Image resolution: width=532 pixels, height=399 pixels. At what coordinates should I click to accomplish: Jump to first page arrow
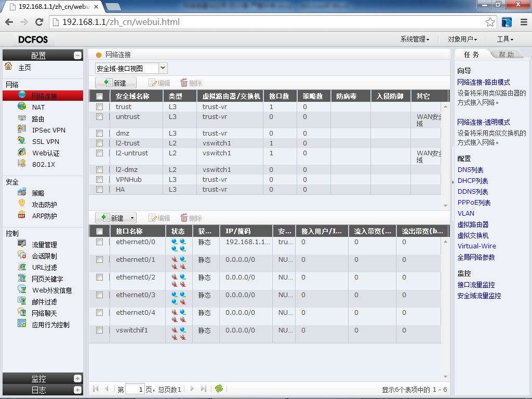(96, 389)
